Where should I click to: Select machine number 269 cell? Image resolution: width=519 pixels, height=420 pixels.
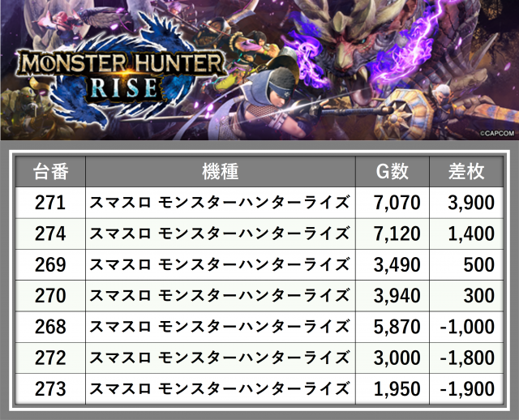(x=49, y=264)
